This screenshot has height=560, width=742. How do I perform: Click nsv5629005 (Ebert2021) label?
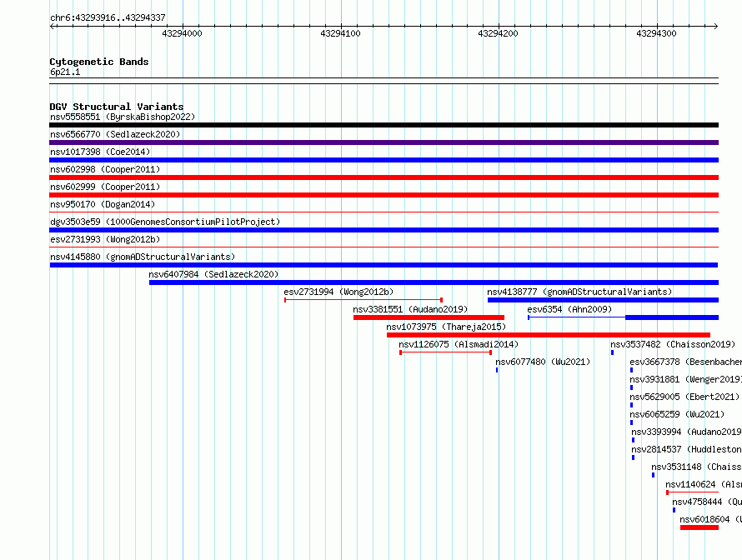pyautogui.click(x=684, y=397)
